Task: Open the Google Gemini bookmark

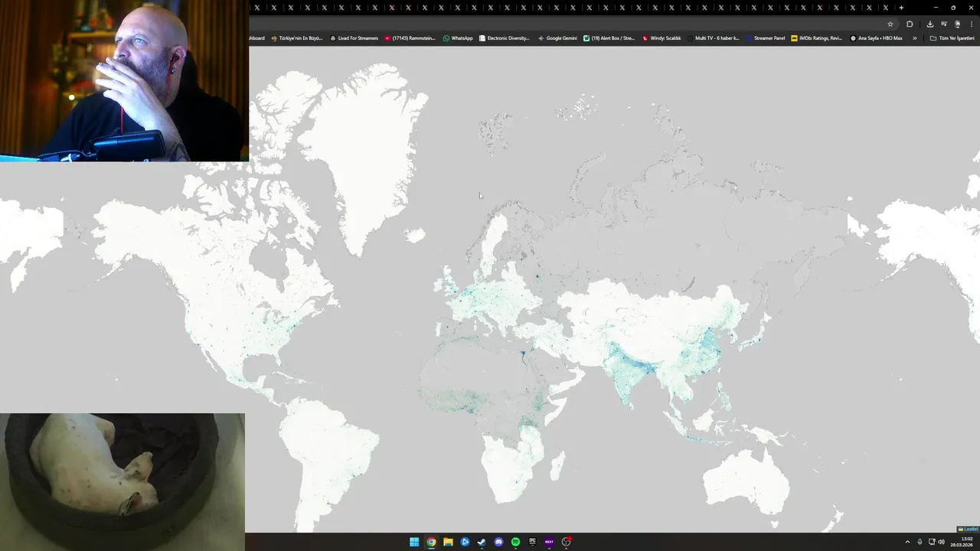Action: click(557, 38)
